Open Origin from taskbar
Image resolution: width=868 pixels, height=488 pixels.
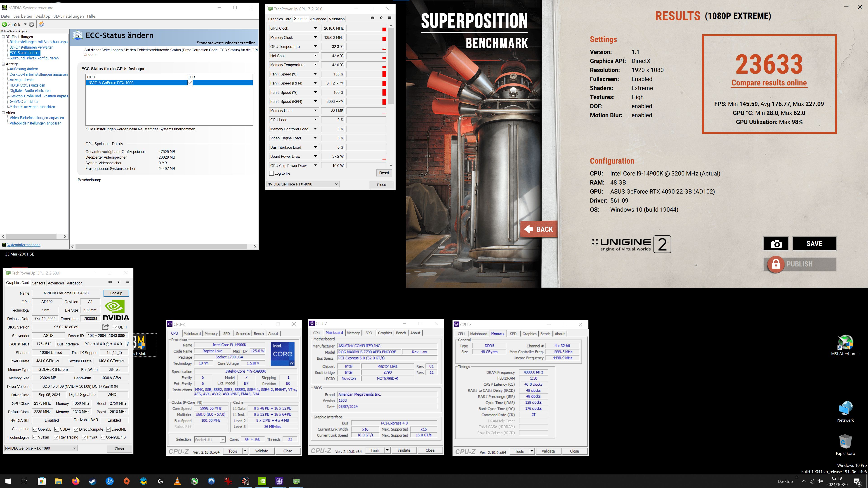(x=127, y=481)
